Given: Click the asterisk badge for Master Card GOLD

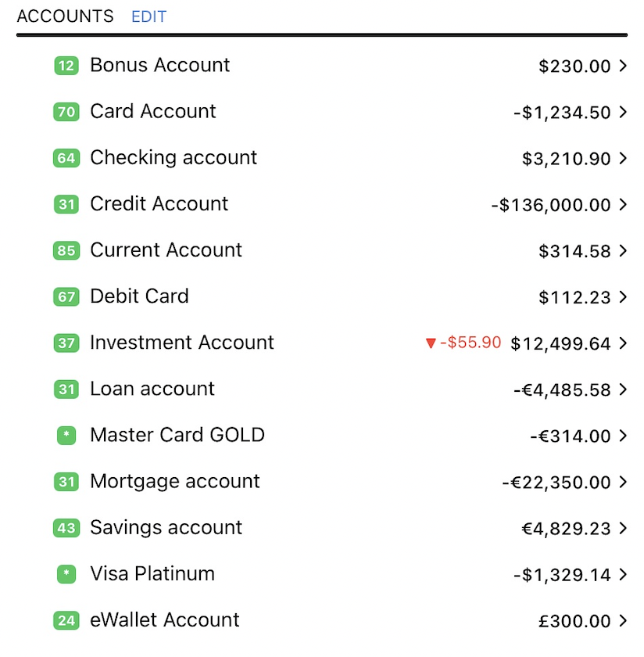Looking at the screenshot, I should coord(66,436).
